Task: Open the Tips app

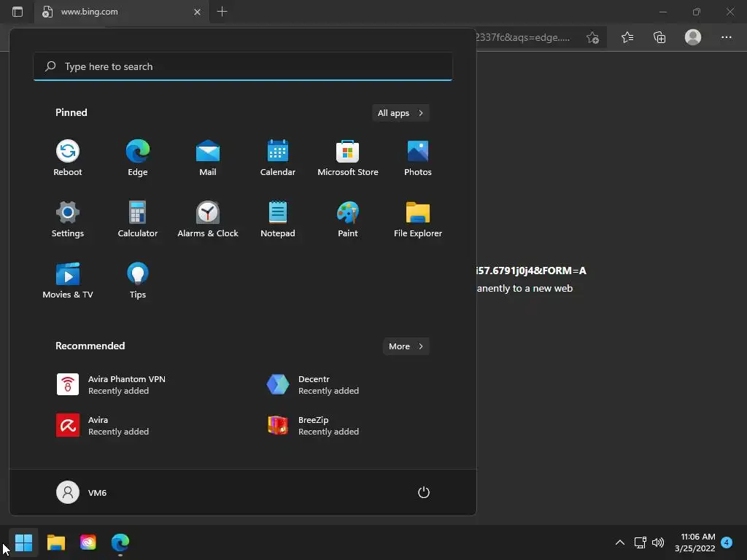Action: (x=138, y=281)
